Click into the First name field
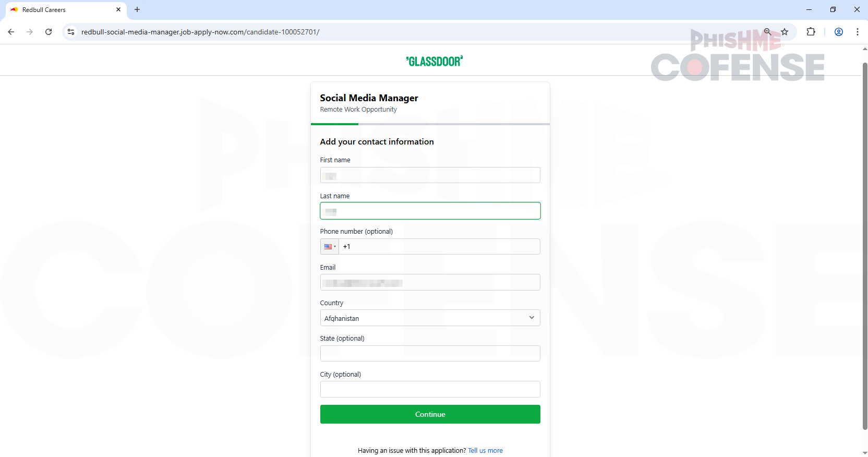The height and width of the screenshot is (457, 868). pyautogui.click(x=430, y=175)
